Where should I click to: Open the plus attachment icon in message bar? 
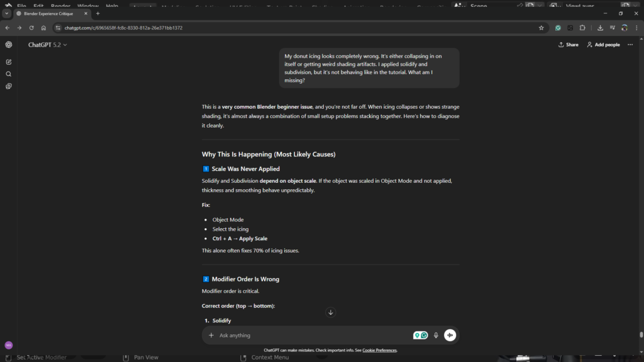pos(211,335)
